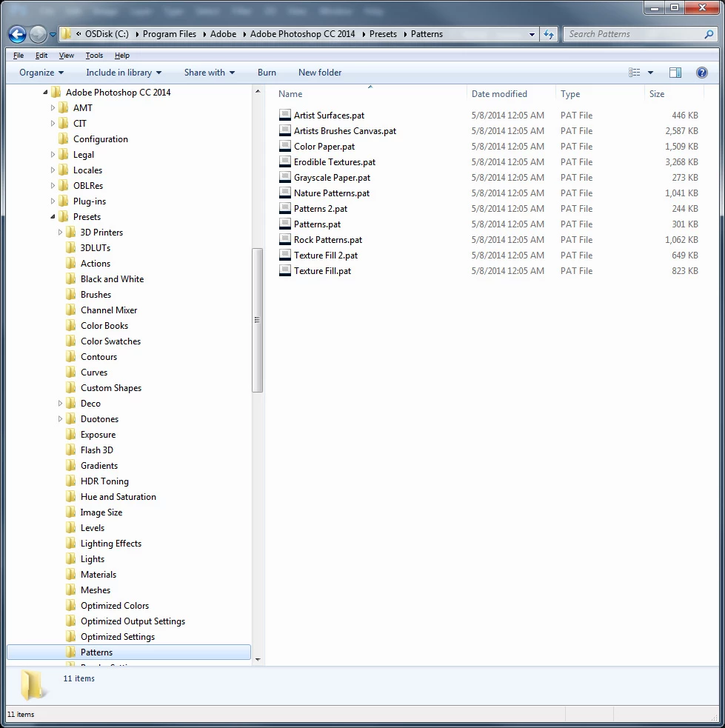Select the Gradients folder in tree
This screenshot has height=728, width=725.
point(99,466)
